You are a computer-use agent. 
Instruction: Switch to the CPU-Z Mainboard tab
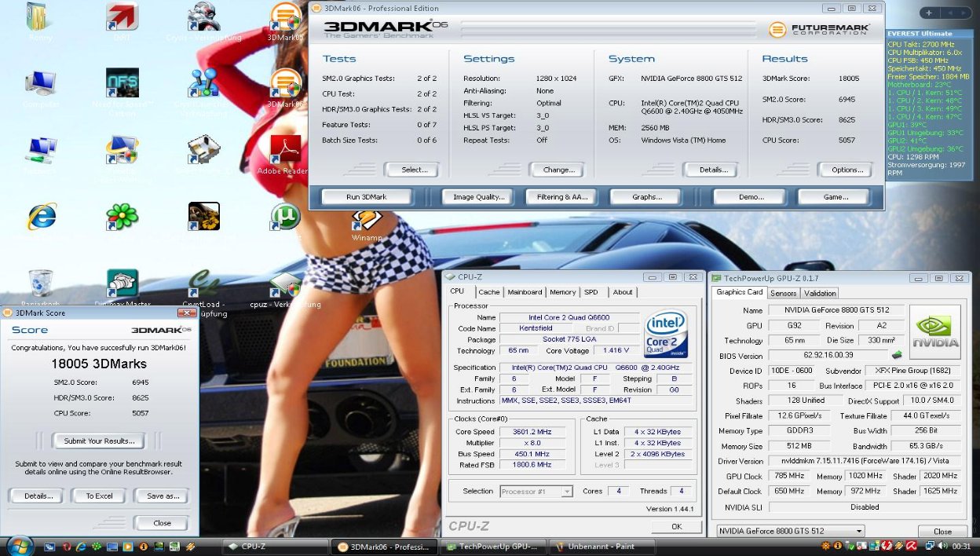point(525,292)
